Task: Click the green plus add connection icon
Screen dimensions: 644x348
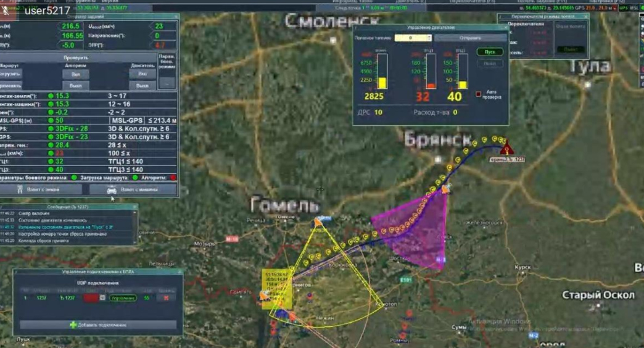Action: click(73, 325)
